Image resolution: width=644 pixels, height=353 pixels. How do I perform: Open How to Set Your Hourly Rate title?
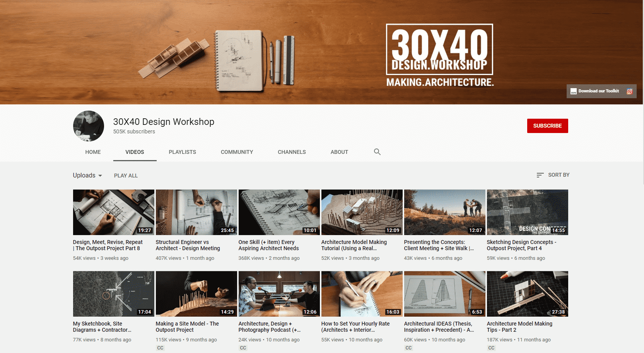(x=355, y=327)
